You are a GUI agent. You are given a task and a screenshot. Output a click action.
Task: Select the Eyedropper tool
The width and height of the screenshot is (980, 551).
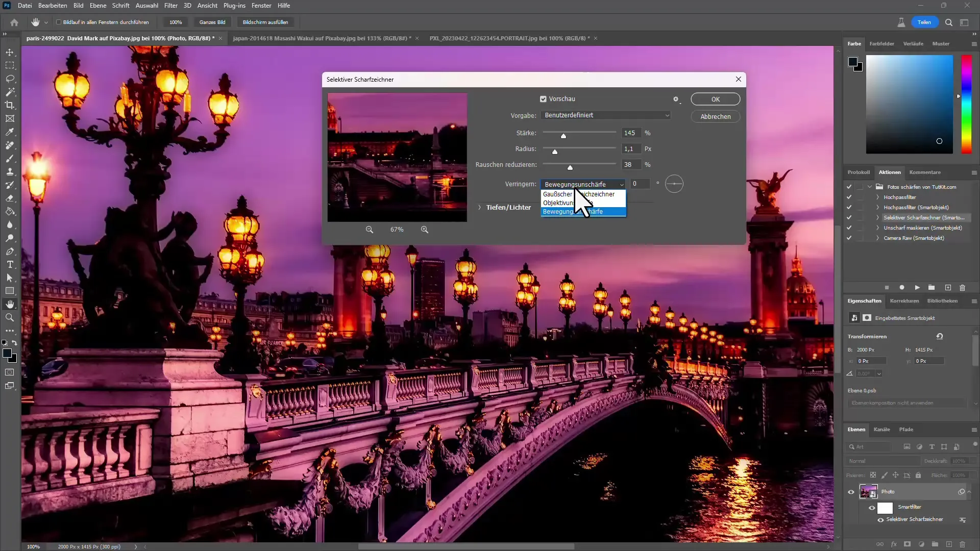point(10,132)
